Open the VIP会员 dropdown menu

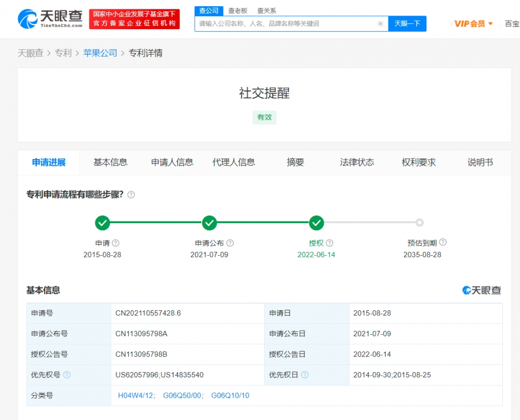(473, 23)
